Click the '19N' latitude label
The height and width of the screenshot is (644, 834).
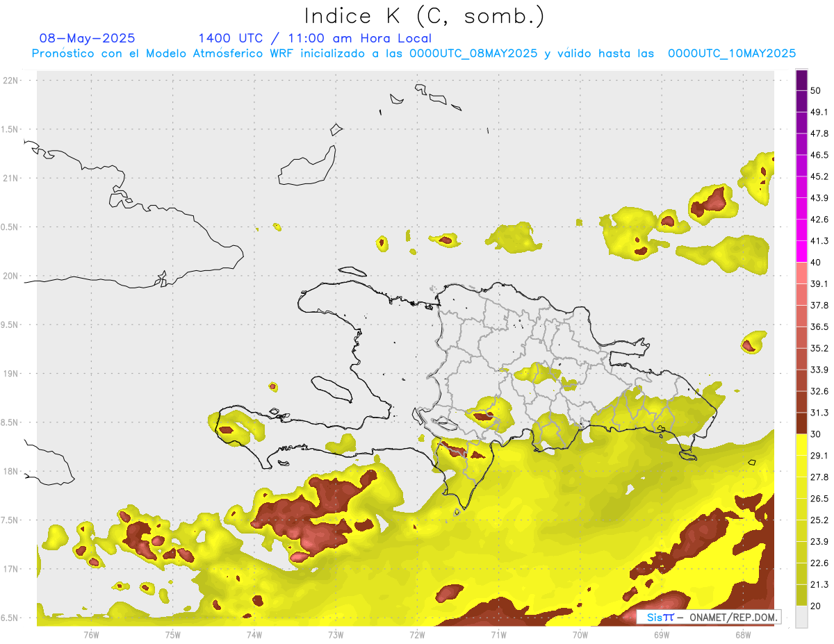(x=10, y=374)
